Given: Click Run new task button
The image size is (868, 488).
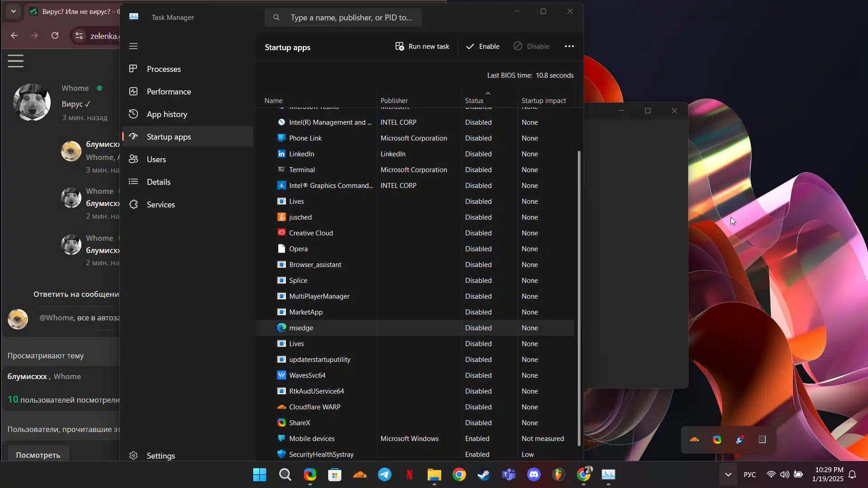Looking at the screenshot, I should [422, 46].
